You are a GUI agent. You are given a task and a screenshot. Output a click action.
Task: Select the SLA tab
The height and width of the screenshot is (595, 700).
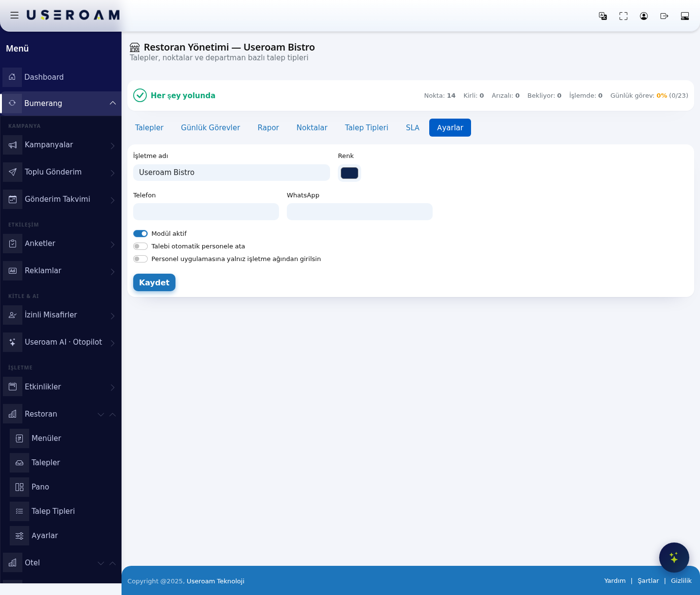coord(413,128)
